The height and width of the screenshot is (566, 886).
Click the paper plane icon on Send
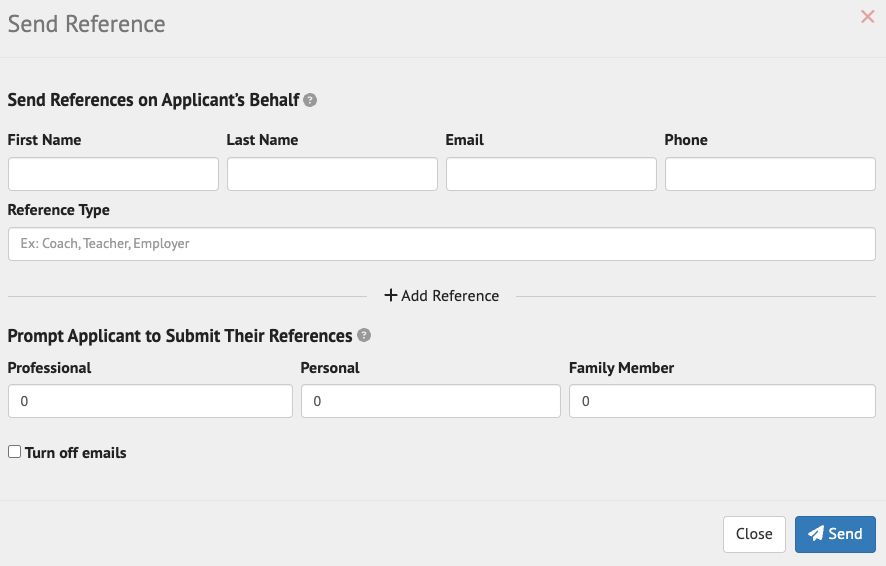[x=816, y=534]
